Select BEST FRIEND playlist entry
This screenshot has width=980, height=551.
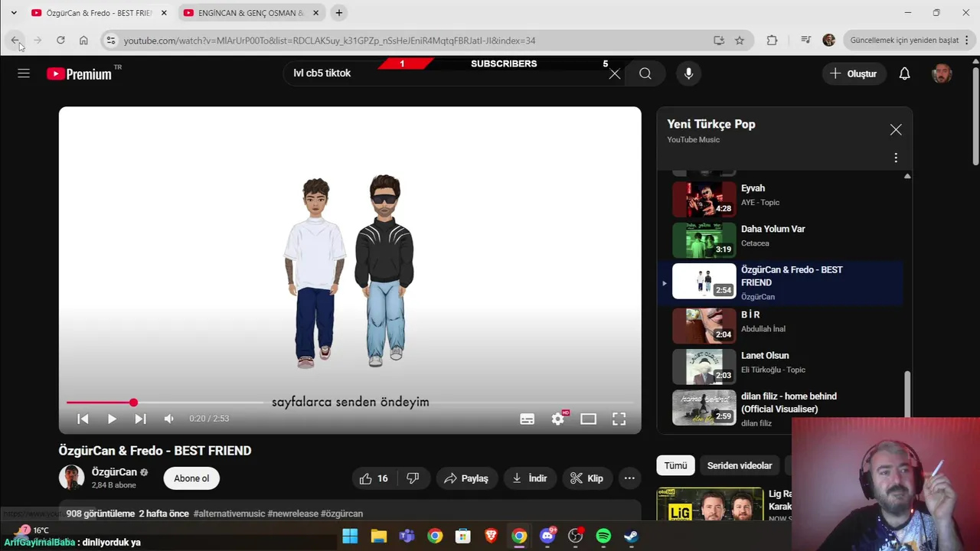[x=781, y=282]
